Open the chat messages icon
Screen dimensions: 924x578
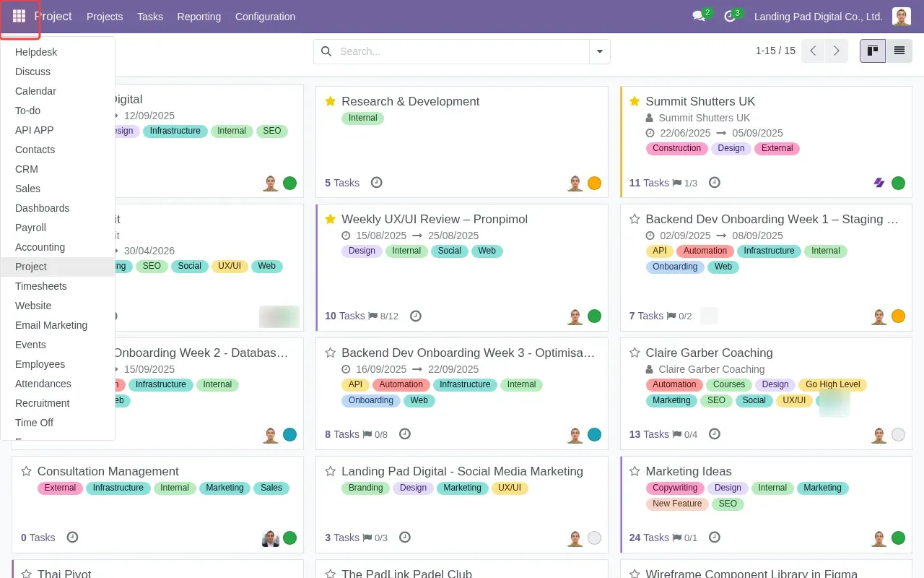point(698,16)
